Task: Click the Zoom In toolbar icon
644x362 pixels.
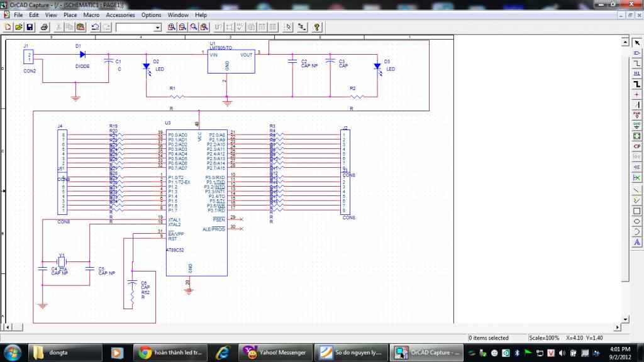Action: (x=172, y=27)
